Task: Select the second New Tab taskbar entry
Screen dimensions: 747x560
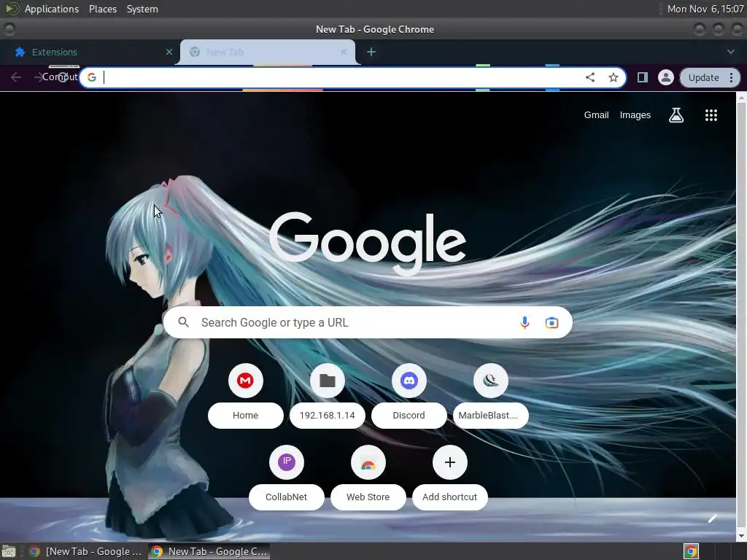Action: tap(209, 551)
